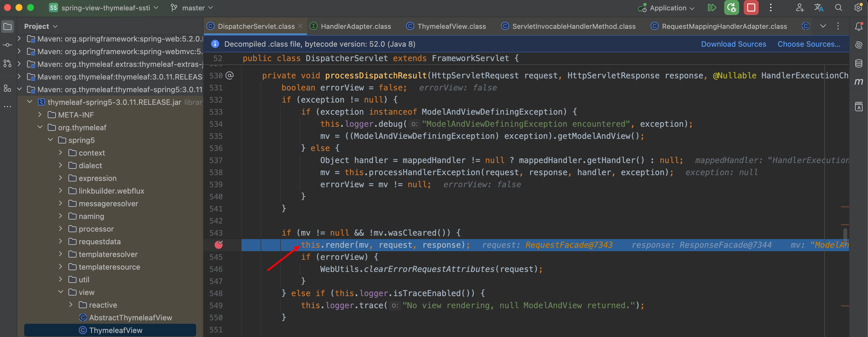Open the Database tool window icon
The height and width of the screenshot is (337, 868).
859,63
